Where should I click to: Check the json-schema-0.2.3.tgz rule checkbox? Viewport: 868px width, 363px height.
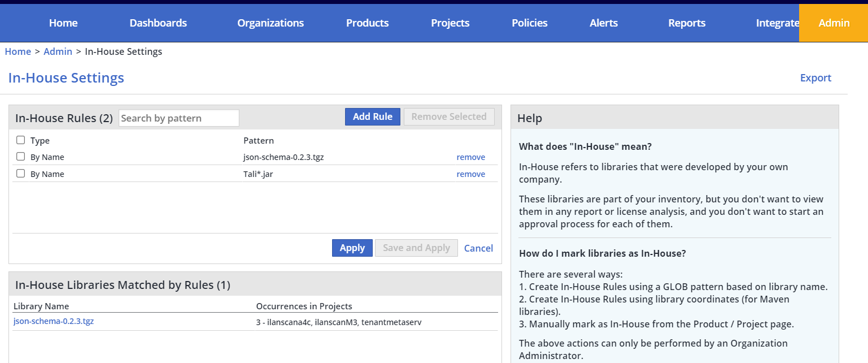[21, 157]
